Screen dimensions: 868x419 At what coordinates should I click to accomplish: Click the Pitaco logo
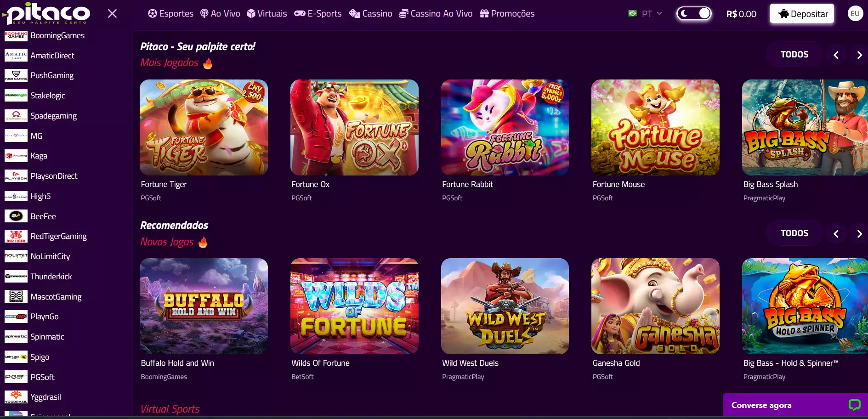(x=46, y=13)
